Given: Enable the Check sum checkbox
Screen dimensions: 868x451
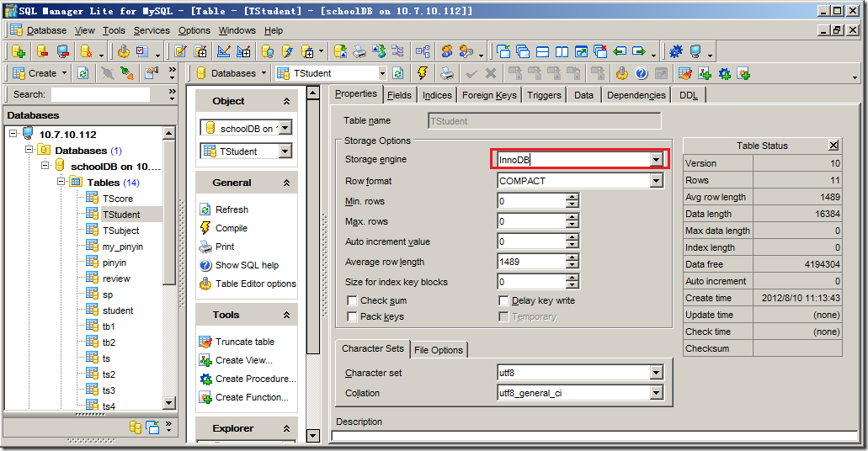Looking at the screenshot, I should 352,300.
